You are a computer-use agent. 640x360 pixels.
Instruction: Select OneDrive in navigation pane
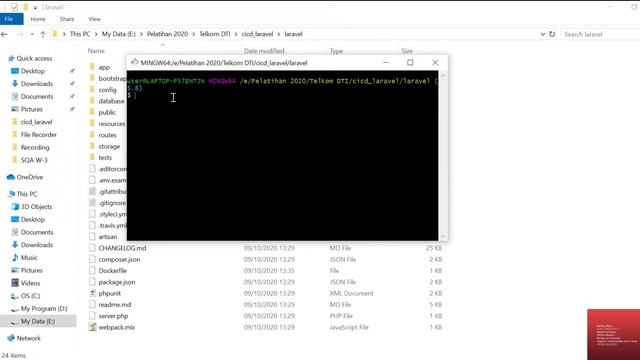coord(30,177)
